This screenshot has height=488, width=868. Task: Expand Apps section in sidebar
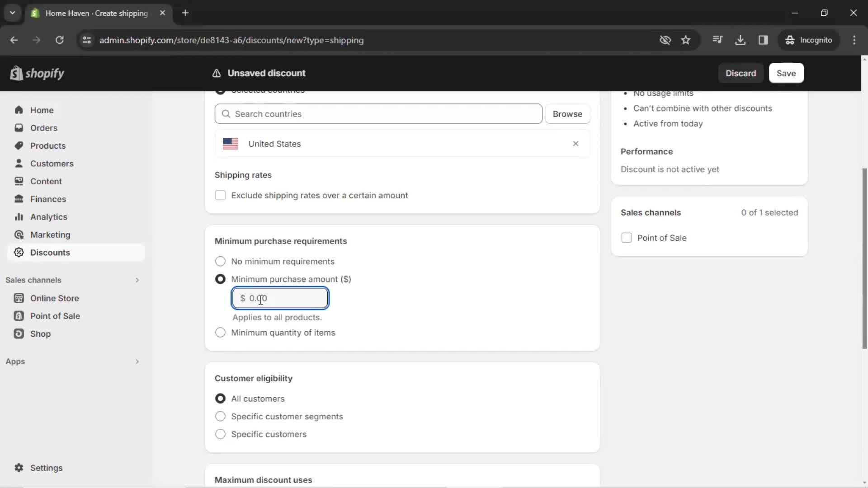[137, 361]
